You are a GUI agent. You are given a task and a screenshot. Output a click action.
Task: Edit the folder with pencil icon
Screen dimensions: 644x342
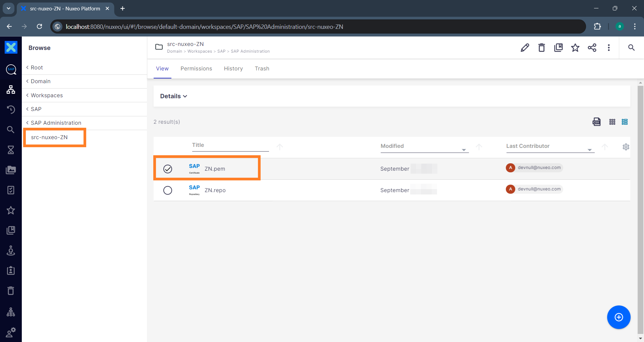pos(525,48)
